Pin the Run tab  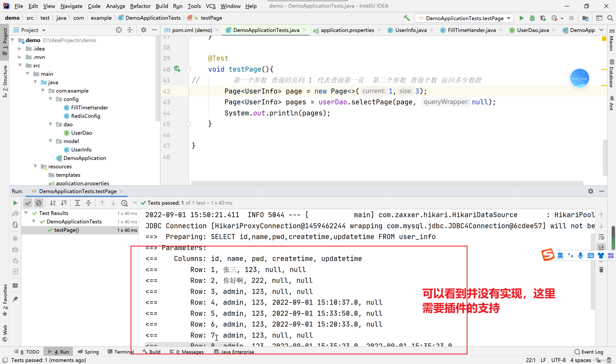tap(15, 299)
